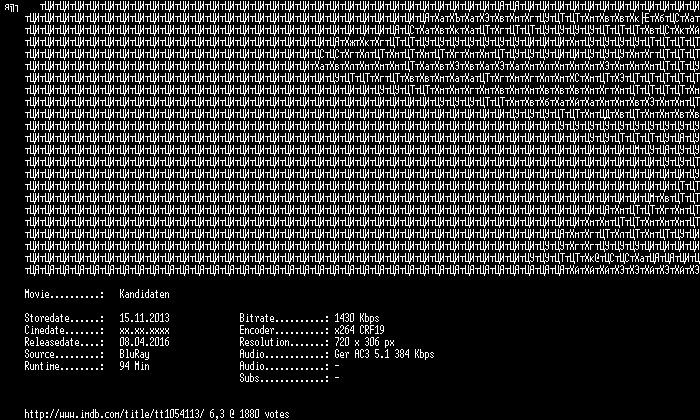The height and width of the screenshot is (420, 700).
Task: Click the 1430 Kbps bitrate value
Action: pyautogui.click(x=357, y=318)
